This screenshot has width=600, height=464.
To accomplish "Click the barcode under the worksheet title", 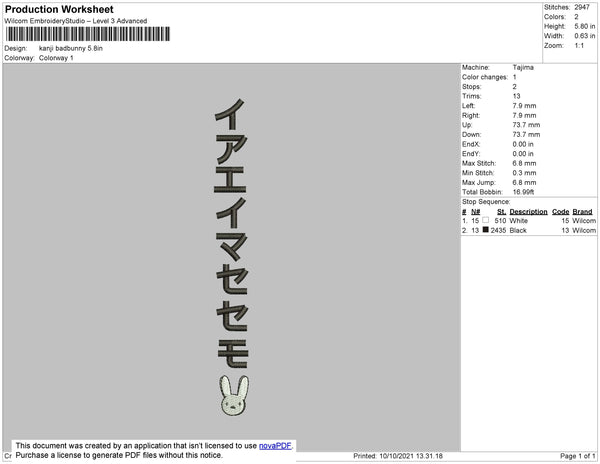I will pyautogui.click(x=88, y=34).
